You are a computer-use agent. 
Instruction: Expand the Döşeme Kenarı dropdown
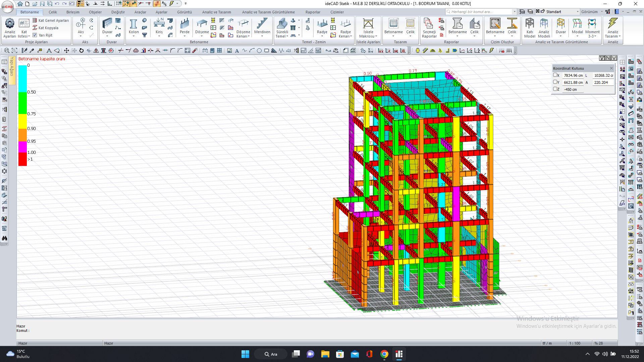249,36
